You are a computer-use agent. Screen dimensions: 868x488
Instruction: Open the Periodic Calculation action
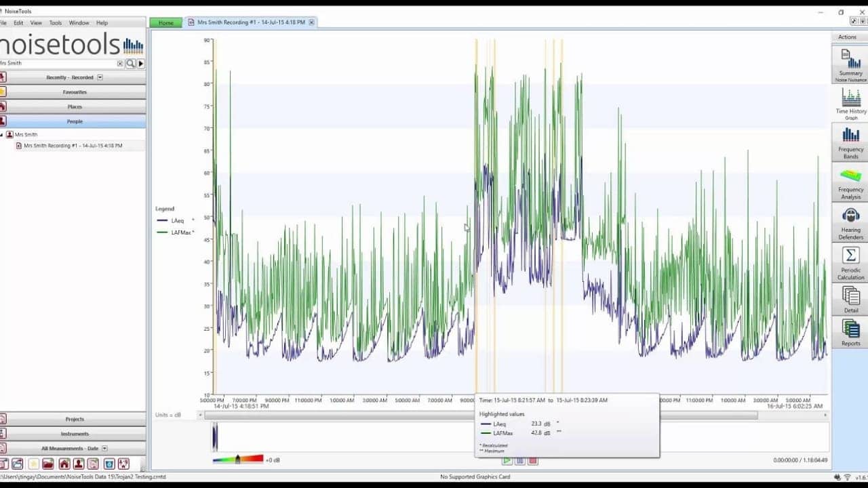850,263
